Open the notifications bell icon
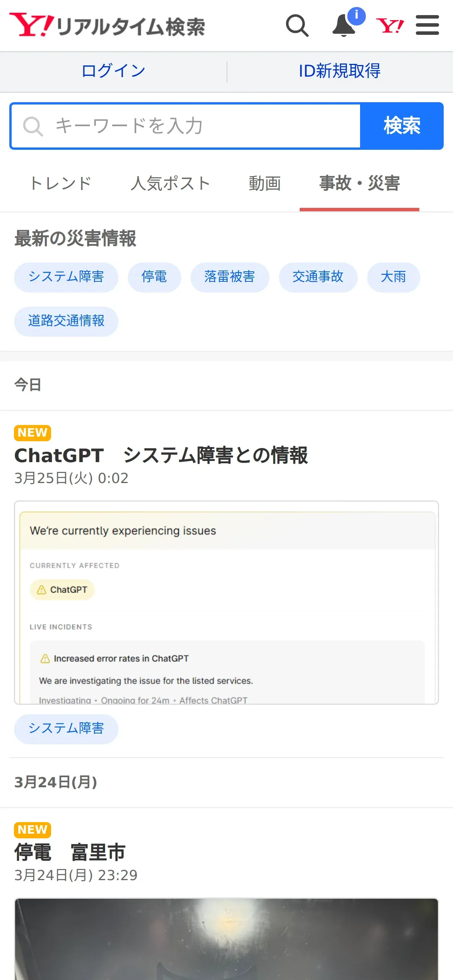Screen dimensions: 453x980 [x=344, y=26]
